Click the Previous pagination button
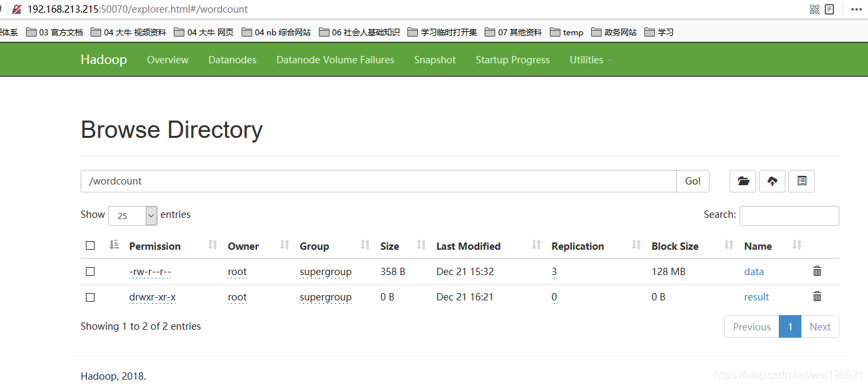 pyautogui.click(x=752, y=326)
